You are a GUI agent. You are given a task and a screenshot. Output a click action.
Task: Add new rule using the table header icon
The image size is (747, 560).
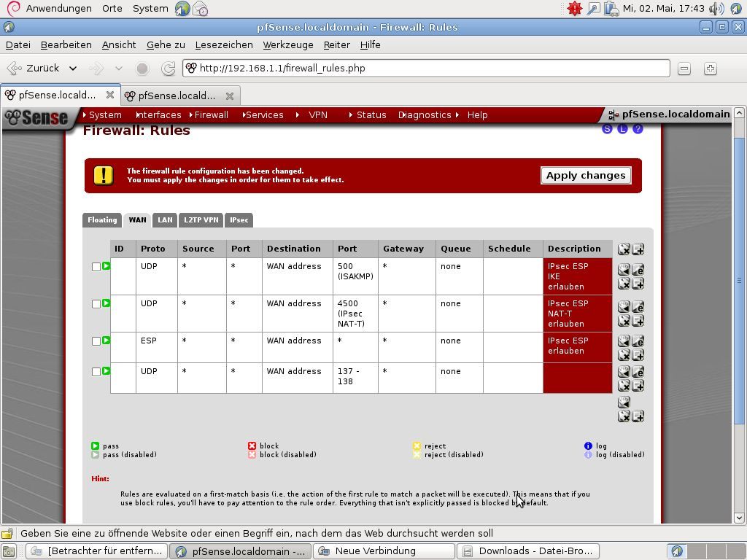(x=638, y=249)
